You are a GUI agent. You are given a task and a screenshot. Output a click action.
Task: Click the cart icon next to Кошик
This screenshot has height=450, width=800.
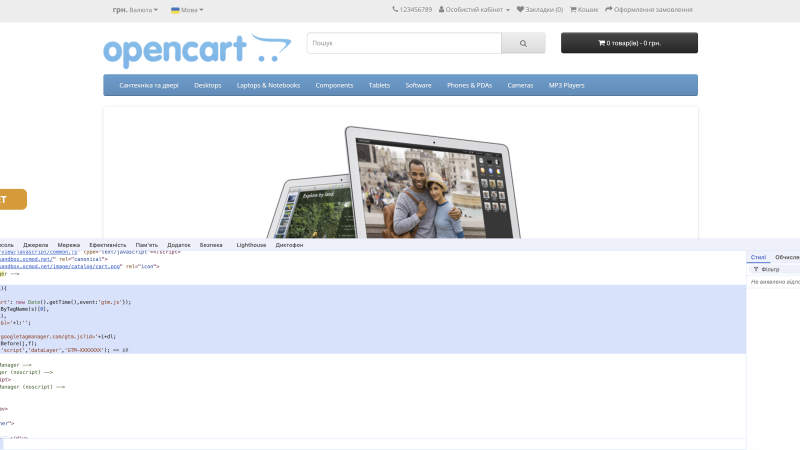(573, 9)
